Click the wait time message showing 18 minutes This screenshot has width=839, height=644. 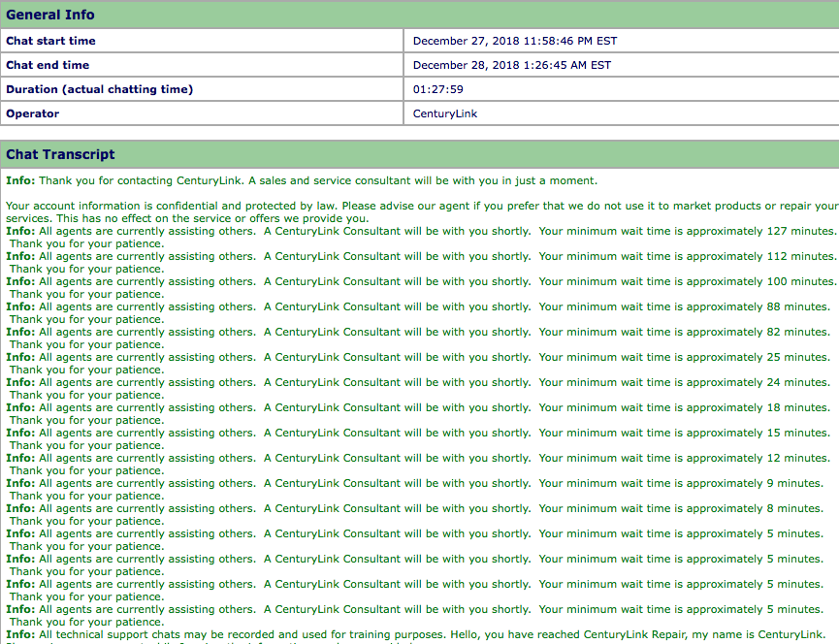point(418,413)
